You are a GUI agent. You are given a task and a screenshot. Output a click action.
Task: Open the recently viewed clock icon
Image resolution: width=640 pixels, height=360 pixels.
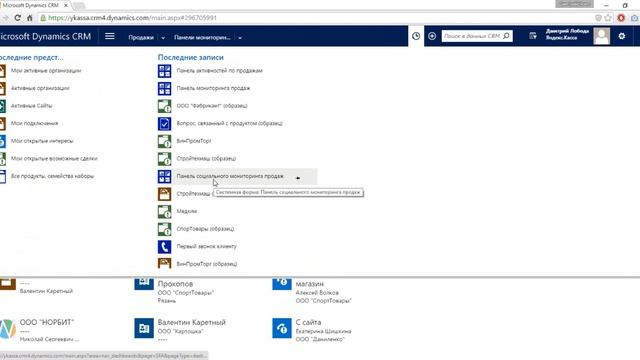(416, 36)
